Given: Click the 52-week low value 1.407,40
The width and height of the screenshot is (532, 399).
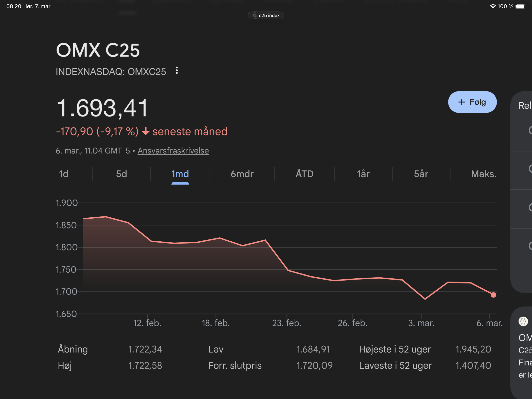Looking at the screenshot, I should pyautogui.click(x=473, y=365).
